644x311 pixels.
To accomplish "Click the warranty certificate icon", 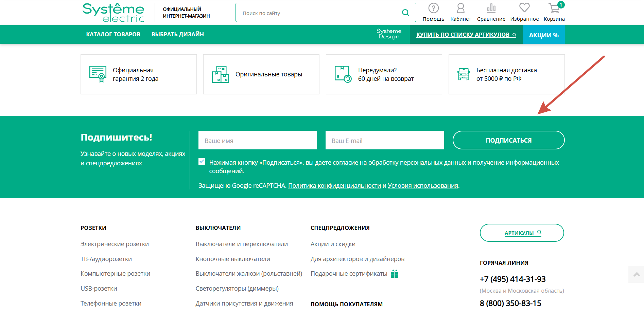I will [98, 74].
